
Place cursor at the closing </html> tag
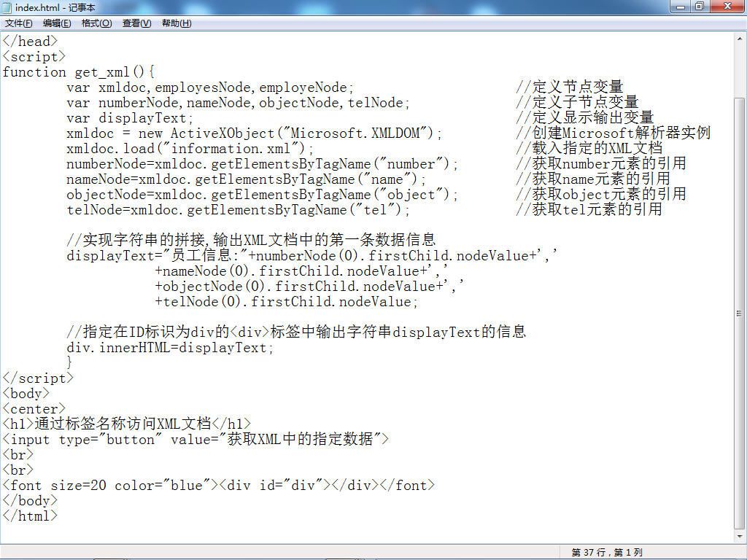tap(30, 516)
